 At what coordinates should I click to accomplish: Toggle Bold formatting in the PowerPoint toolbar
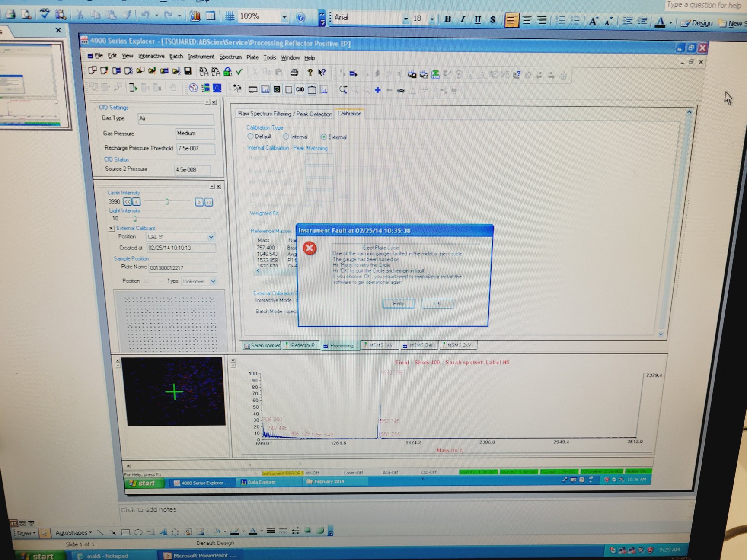[x=448, y=19]
